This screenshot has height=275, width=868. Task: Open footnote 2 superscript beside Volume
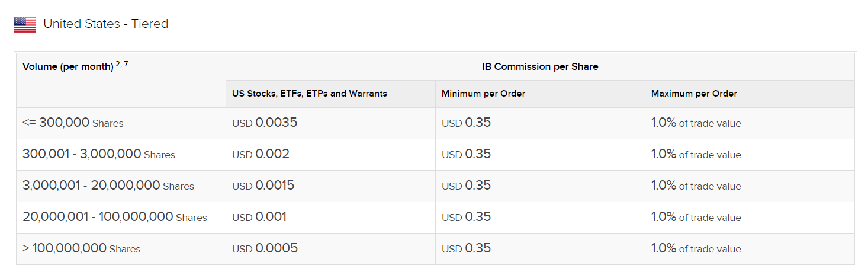pos(118,63)
